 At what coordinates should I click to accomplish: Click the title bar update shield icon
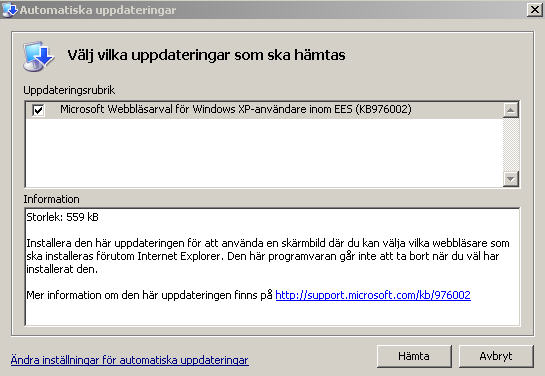[10, 10]
